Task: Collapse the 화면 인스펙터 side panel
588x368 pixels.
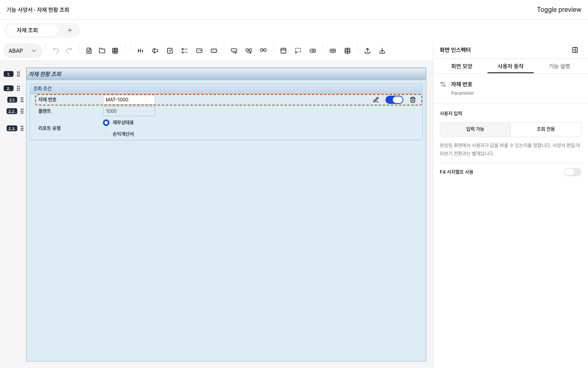Action: point(575,50)
